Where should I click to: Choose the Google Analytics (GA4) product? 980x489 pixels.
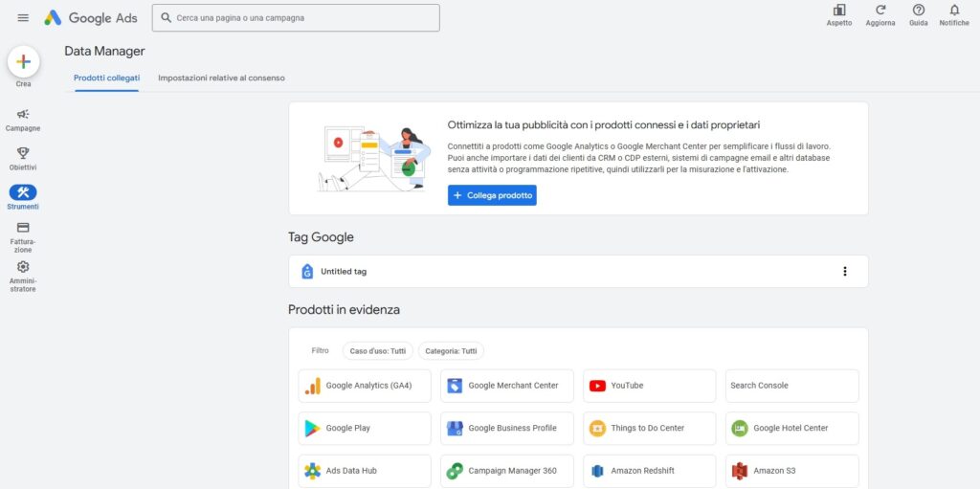[365, 386]
